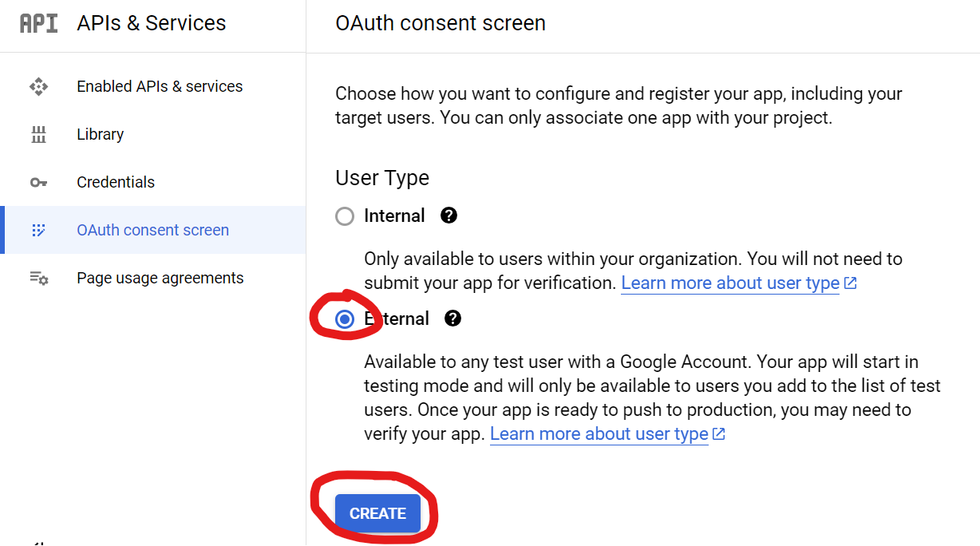Select the External user type radio

click(x=345, y=319)
